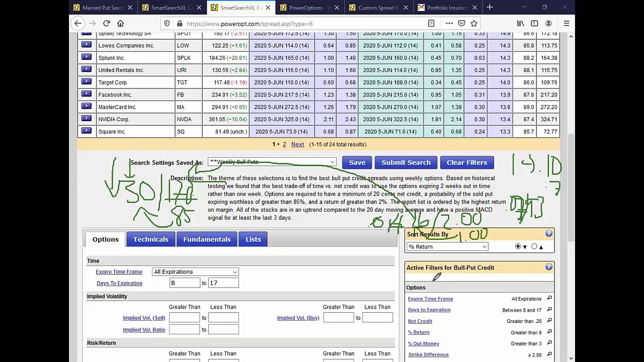Open Days To Expiration link in search form
This screenshot has width=644, height=362.
(119, 283)
